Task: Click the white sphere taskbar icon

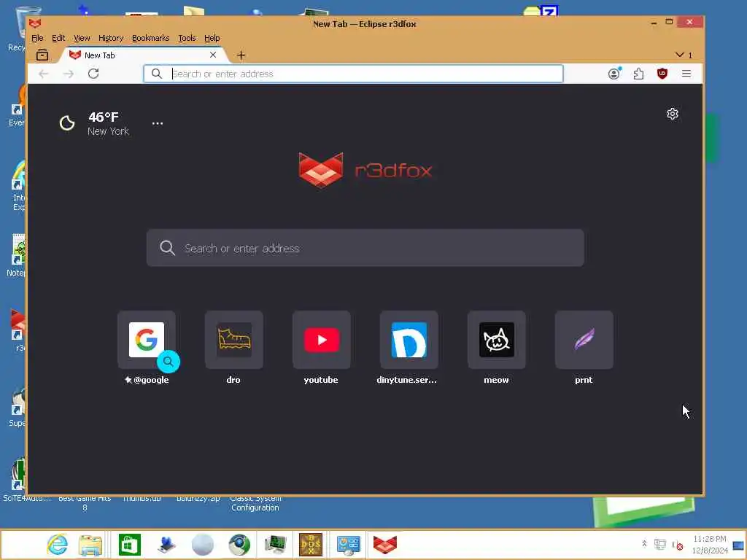Action: click(x=203, y=544)
